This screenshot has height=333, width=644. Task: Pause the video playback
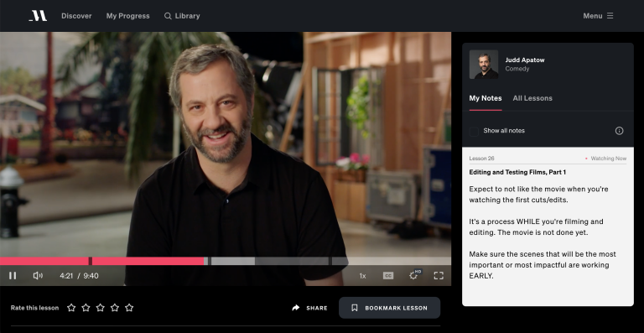[x=13, y=275]
